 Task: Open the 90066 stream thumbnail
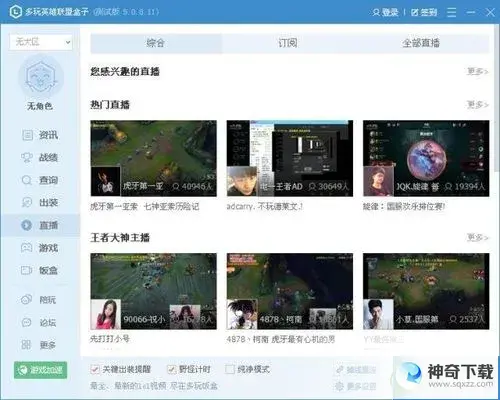(154, 291)
